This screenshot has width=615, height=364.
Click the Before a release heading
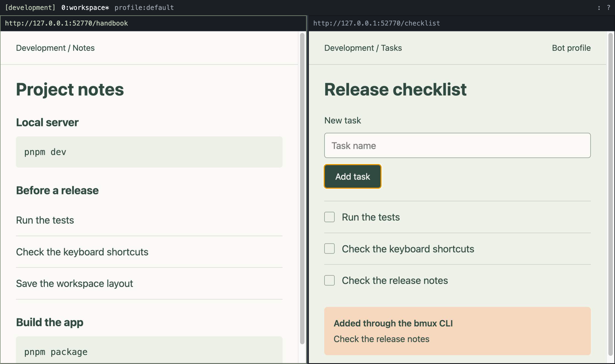[x=57, y=190]
